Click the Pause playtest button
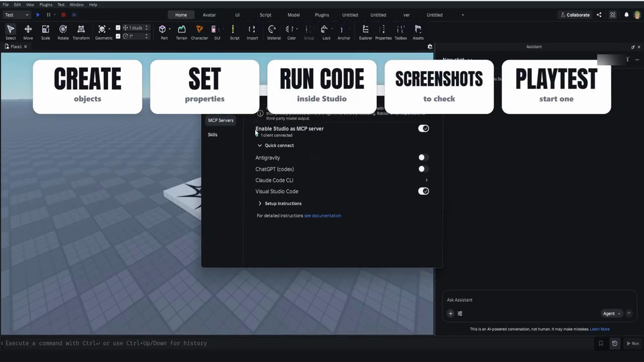The image size is (644, 362). pos(48,15)
